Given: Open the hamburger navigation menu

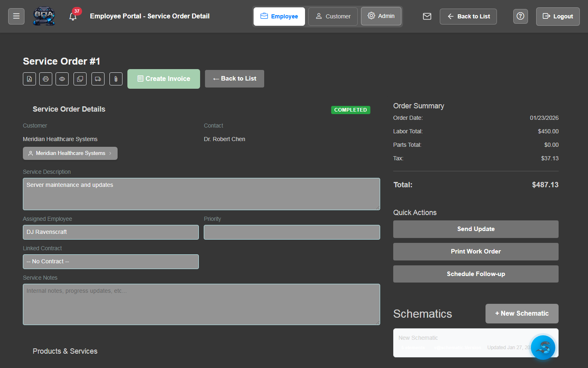Looking at the screenshot, I should click(x=16, y=16).
